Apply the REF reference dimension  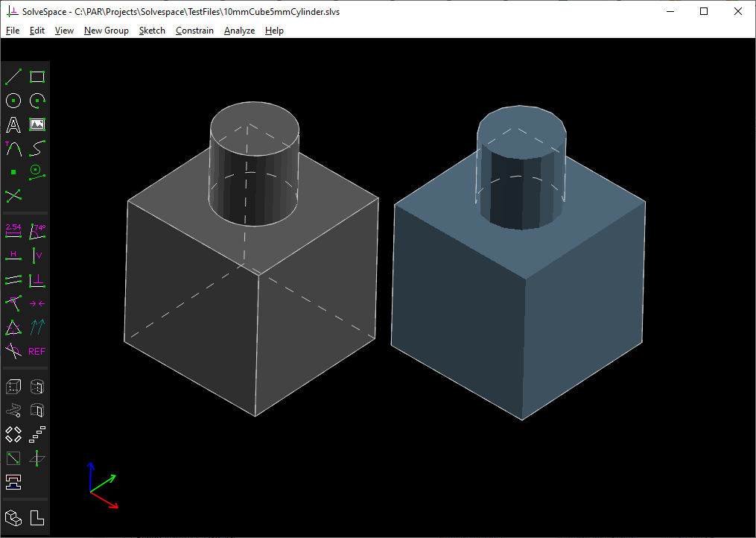(x=37, y=351)
